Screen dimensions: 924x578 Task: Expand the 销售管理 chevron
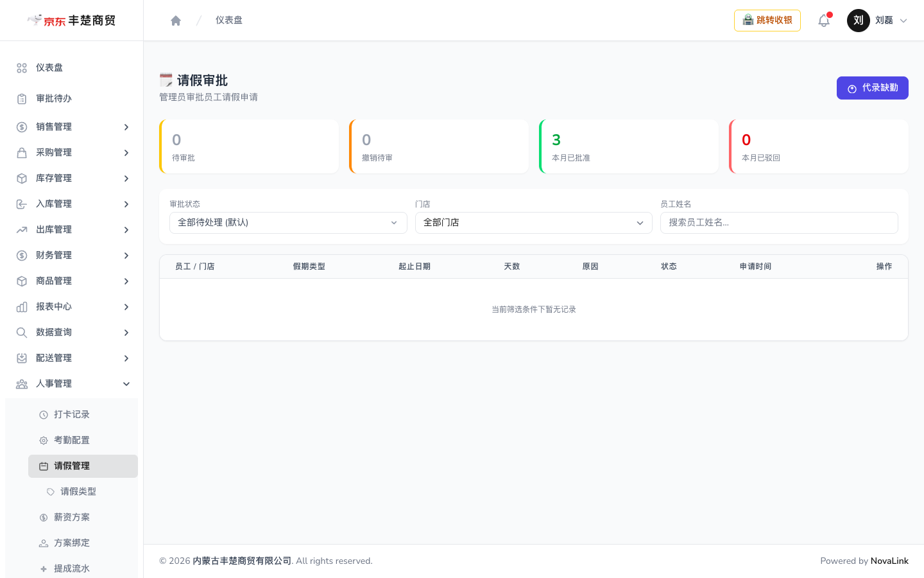tap(126, 127)
